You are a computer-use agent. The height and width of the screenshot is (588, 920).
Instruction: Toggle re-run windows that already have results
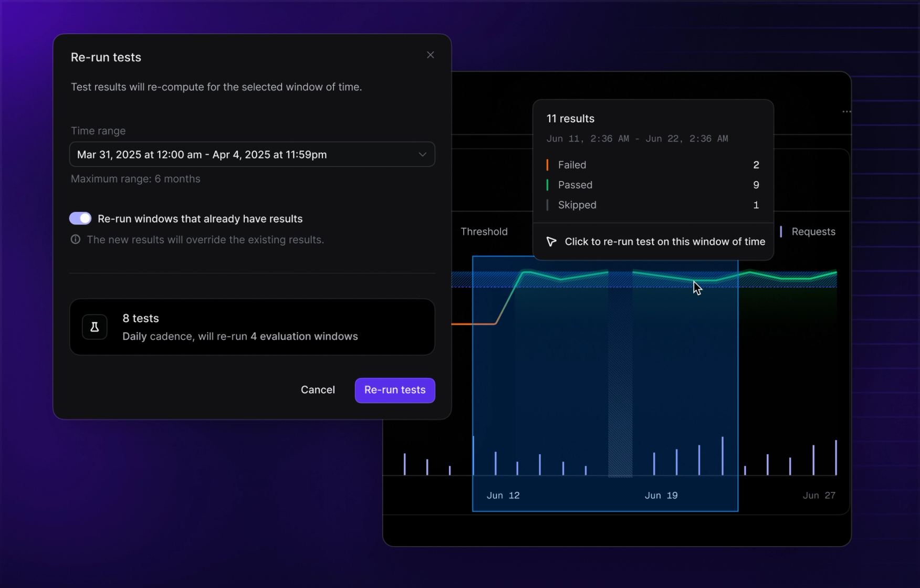point(80,218)
